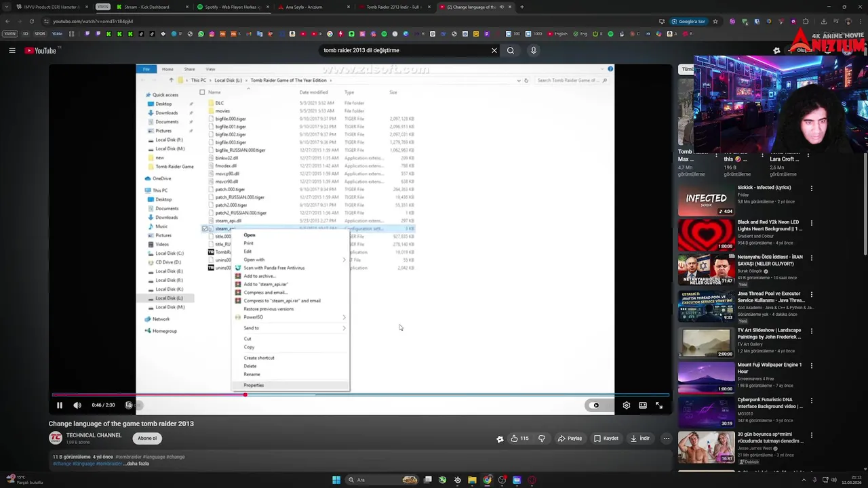The image size is (868, 488).
Task: Switch to theater mode view
Action: 642,405
